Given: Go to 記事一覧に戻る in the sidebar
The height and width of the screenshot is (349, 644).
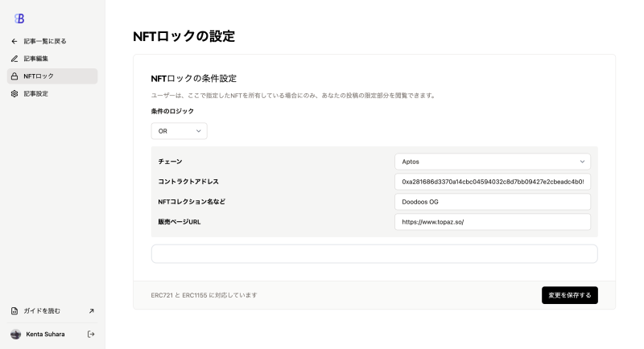Looking at the screenshot, I should pyautogui.click(x=45, y=41).
